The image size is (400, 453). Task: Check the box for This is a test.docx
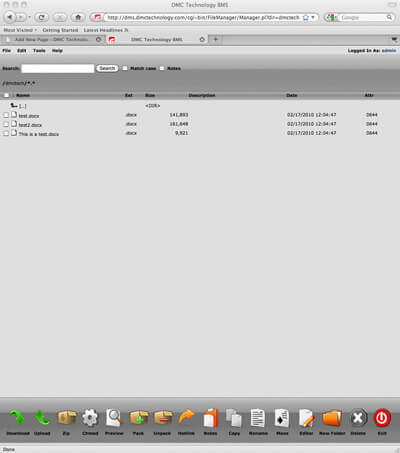pyautogui.click(x=6, y=133)
